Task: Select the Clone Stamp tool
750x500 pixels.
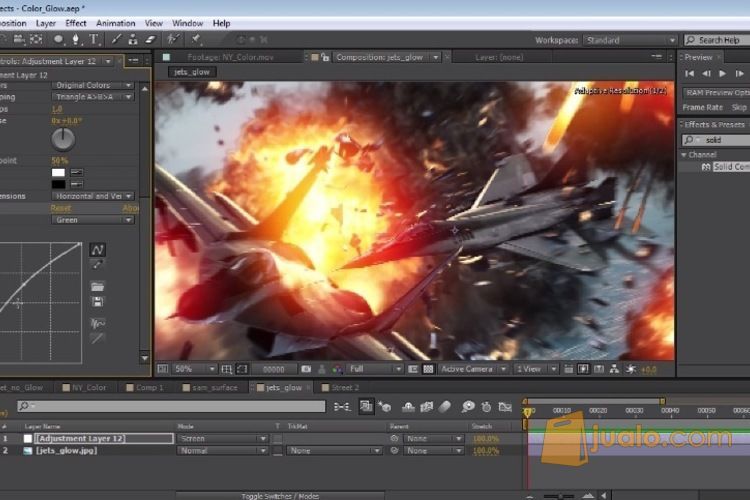Action: click(x=133, y=40)
